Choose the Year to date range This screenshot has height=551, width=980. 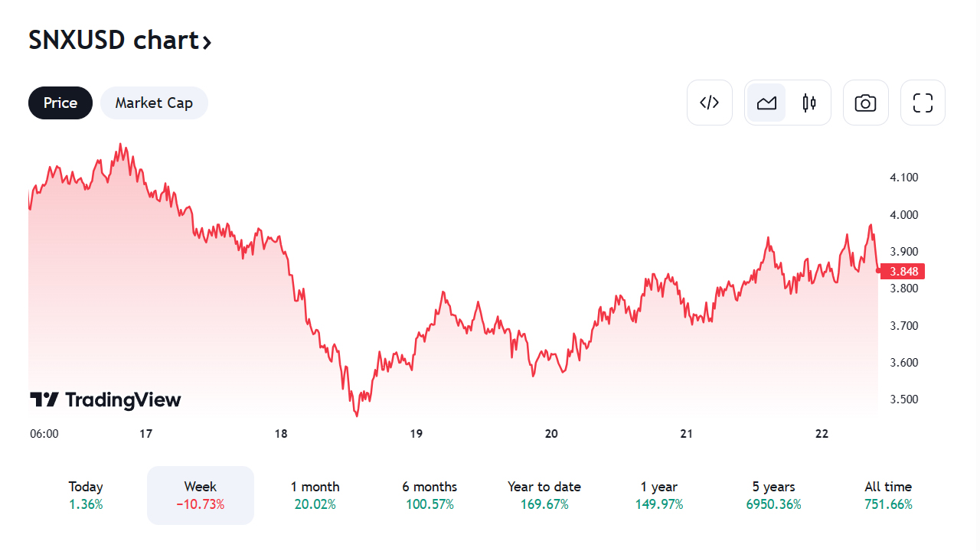[544, 495]
